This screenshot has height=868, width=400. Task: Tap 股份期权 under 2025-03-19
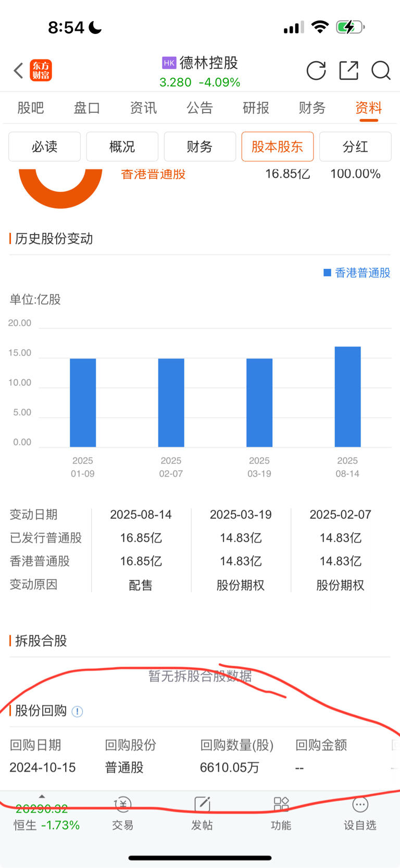241,585
